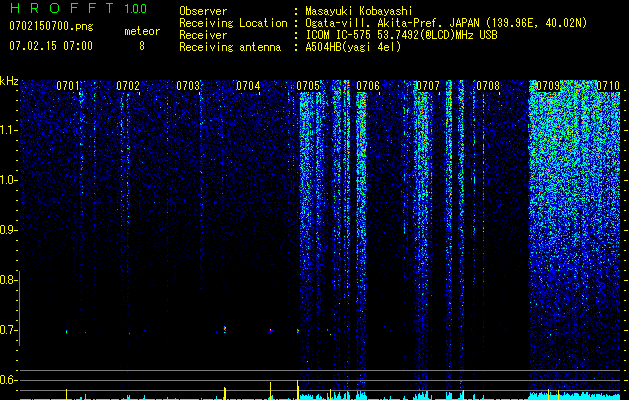Click the 1.1 kHz axis label
The image size is (629, 400).
click(8, 130)
